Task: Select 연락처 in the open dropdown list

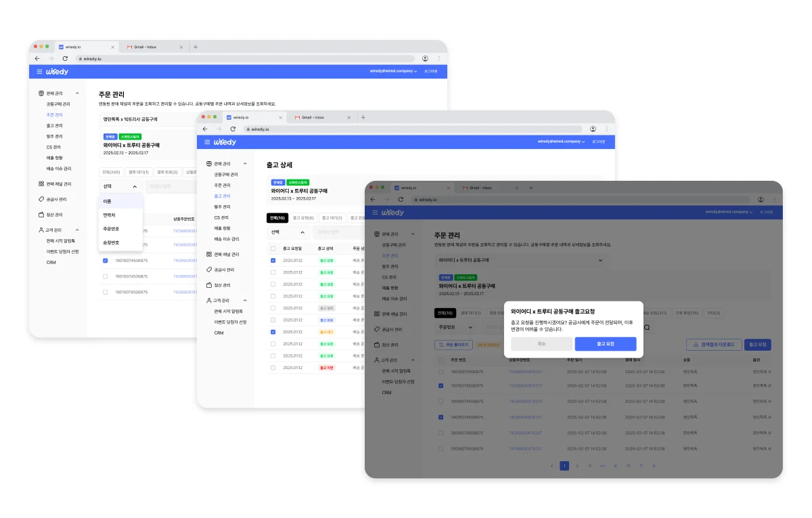Action: click(x=120, y=215)
